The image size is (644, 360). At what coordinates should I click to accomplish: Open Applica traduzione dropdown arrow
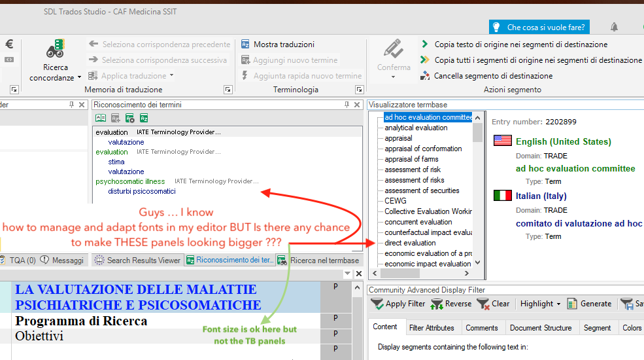click(172, 75)
